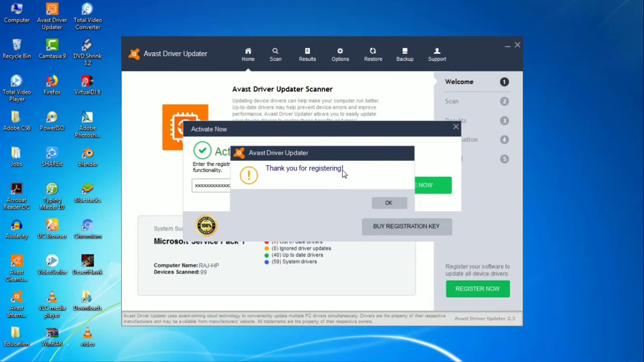The width and height of the screenshot is (644, 362).
Task: Open the VideoScribe desktop icon
Action: (52, 265)
